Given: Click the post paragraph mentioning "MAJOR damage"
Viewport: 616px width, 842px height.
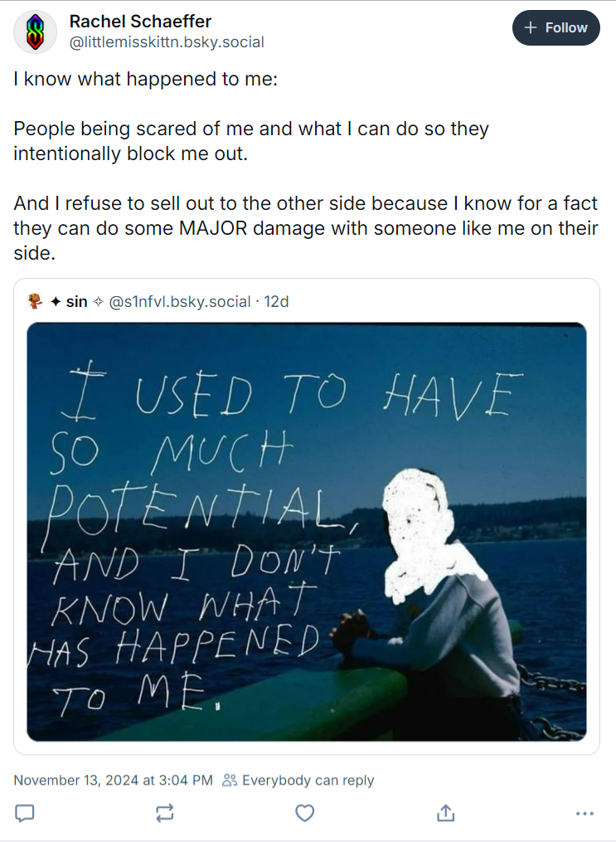Looking at the screenshot, I should 305,228.
